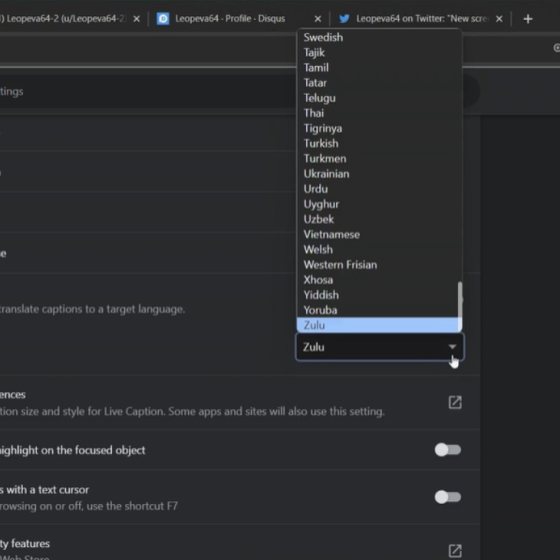Click the settings search field
Screen dimensions: 560x560
click(x=239, y=91)
